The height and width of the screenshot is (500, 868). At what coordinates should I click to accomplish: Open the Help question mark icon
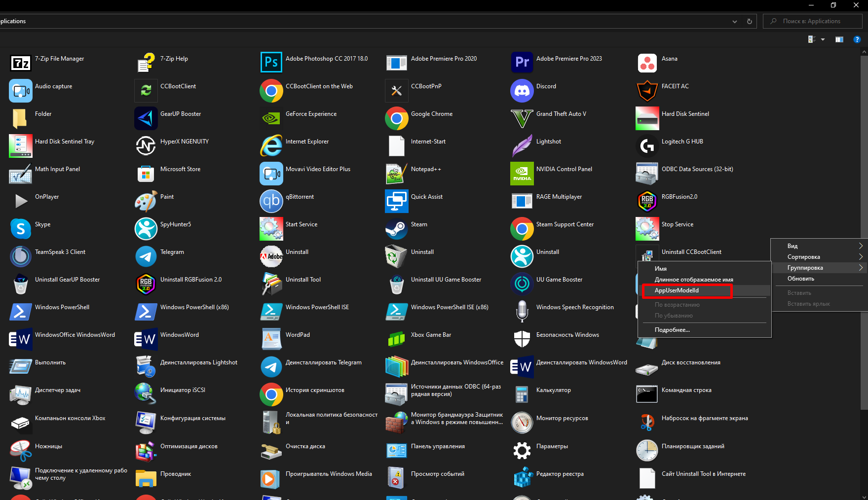coord(857,39)
